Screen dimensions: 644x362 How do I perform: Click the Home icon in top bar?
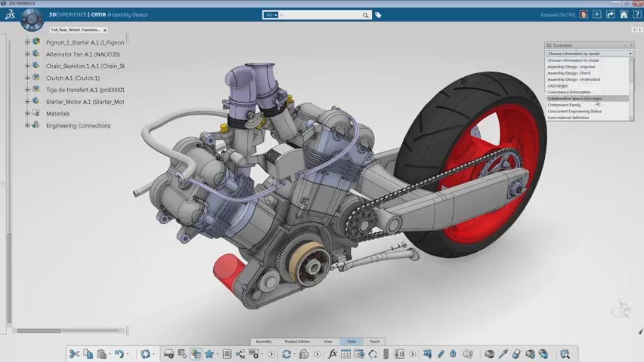624,14
